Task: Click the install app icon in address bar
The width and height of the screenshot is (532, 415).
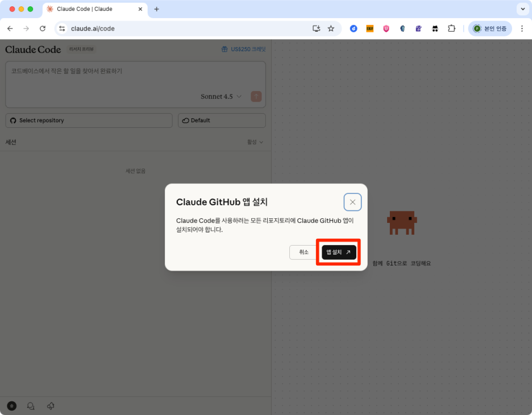Action: coord(316,28)
